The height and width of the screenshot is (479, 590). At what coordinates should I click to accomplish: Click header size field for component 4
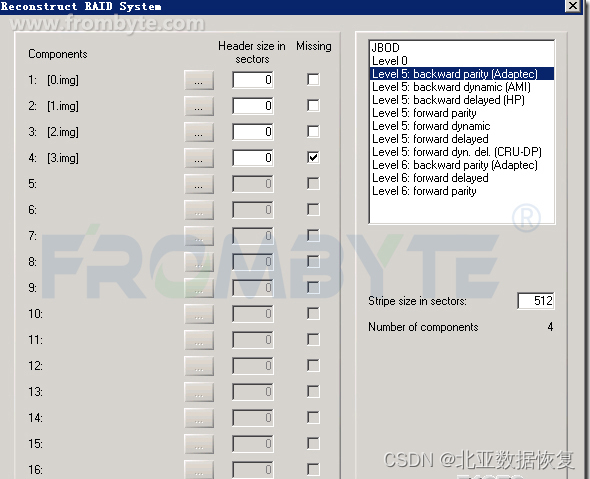(253, 158)
